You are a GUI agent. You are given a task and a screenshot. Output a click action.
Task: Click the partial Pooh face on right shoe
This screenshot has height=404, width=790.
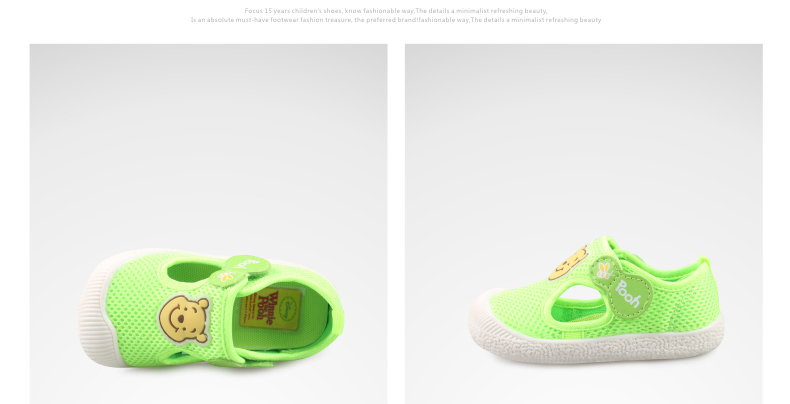tap(568, 264)
